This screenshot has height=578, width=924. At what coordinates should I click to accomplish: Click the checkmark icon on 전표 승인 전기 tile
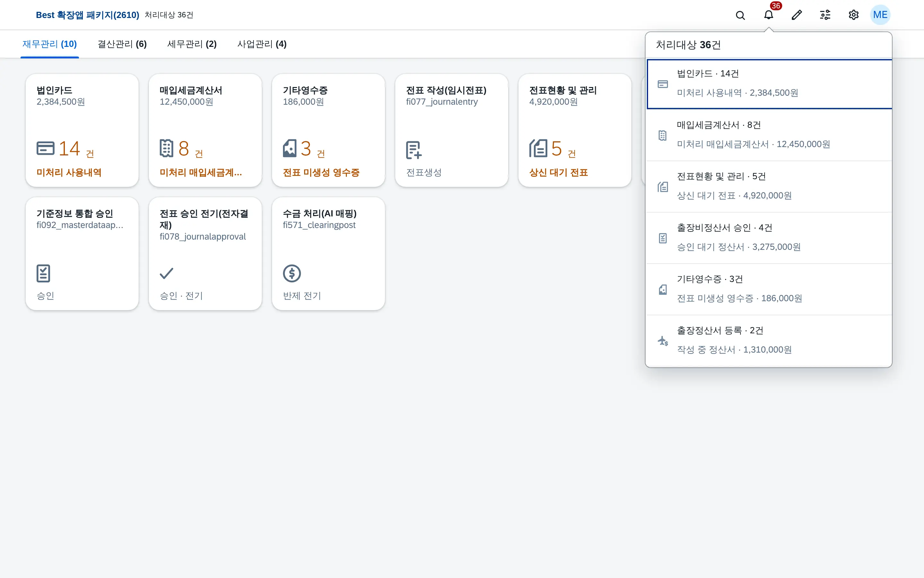click(x=167, y=273)
